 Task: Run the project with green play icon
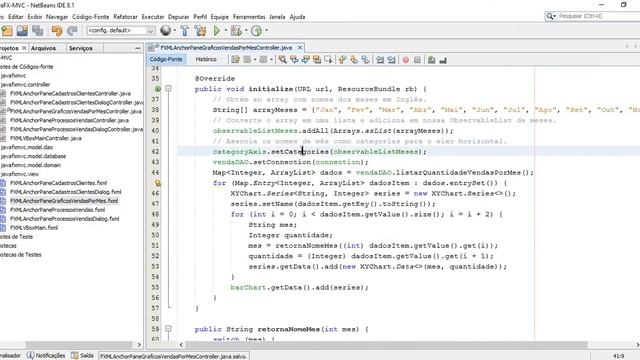click(x=217, y=31)
